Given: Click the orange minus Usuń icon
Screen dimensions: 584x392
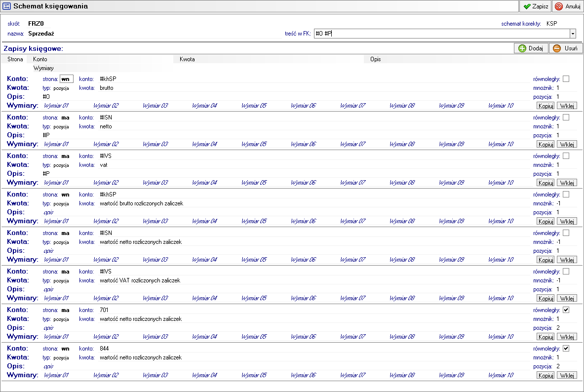Looking at the screenshot, I should pos(557,48).
